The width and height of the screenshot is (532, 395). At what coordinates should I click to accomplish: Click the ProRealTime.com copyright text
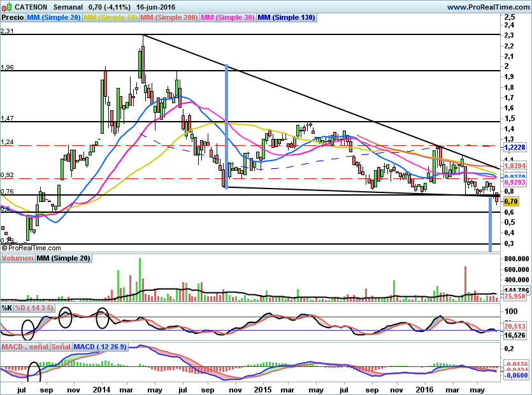[x=31, y=248]
